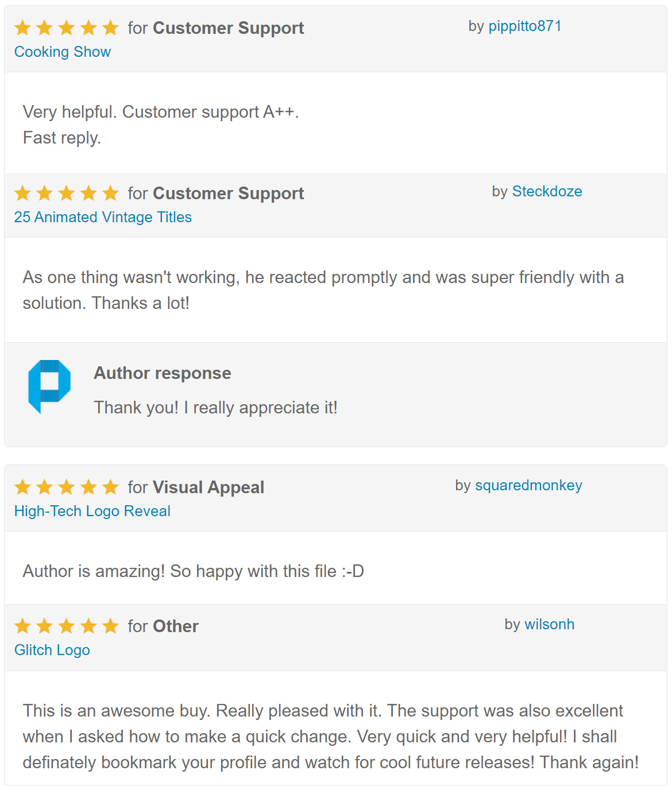Open the 25 Animated Vintage Titles item
The height and width of the screenshot is (786, 672).
[103, 217]
